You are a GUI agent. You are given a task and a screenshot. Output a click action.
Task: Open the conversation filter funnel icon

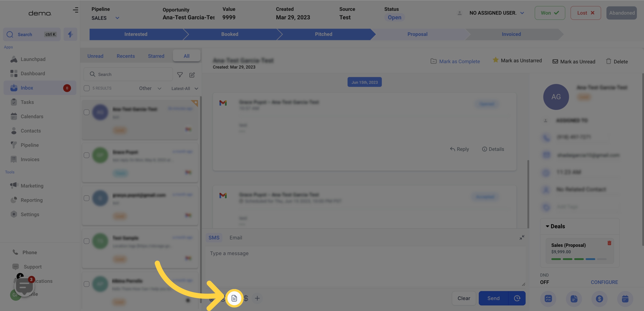coord(180,75)
